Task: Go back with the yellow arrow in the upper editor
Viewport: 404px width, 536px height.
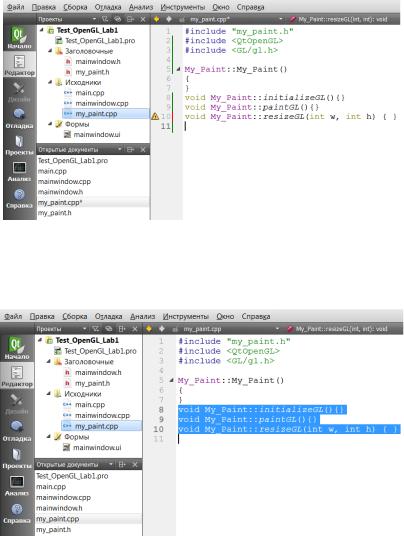Action: [157, 19]
